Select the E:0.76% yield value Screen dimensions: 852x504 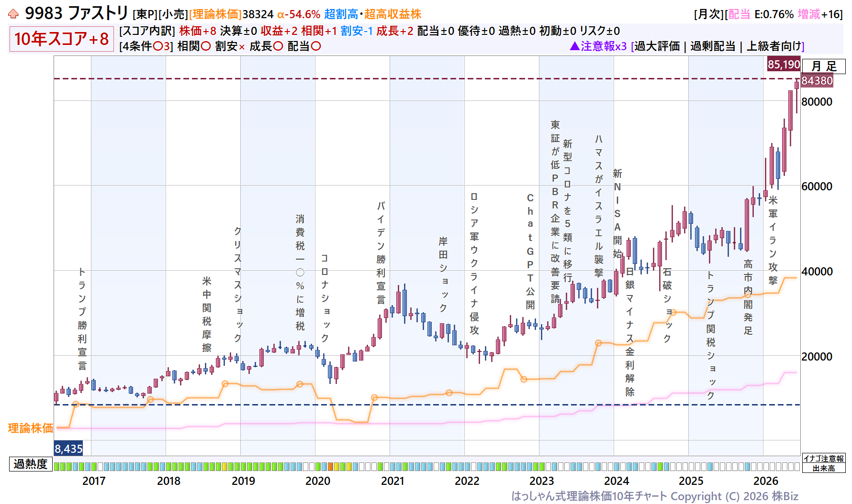(774, 14)
